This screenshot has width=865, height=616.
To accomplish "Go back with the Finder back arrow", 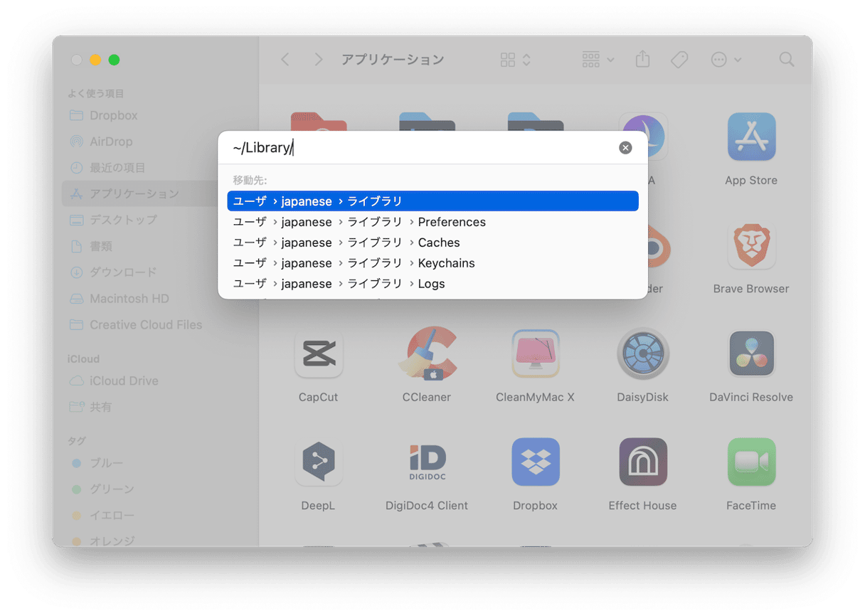I will (285, 60).
